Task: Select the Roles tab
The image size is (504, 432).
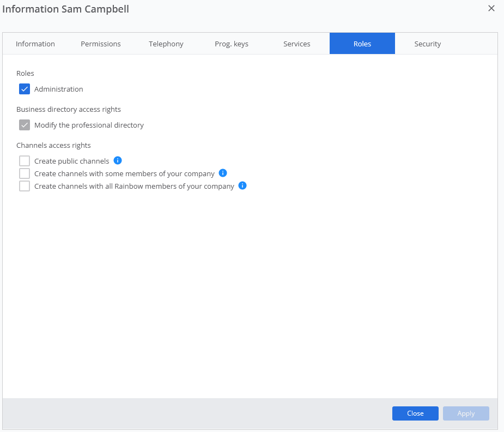Action: tap(362, 44)
